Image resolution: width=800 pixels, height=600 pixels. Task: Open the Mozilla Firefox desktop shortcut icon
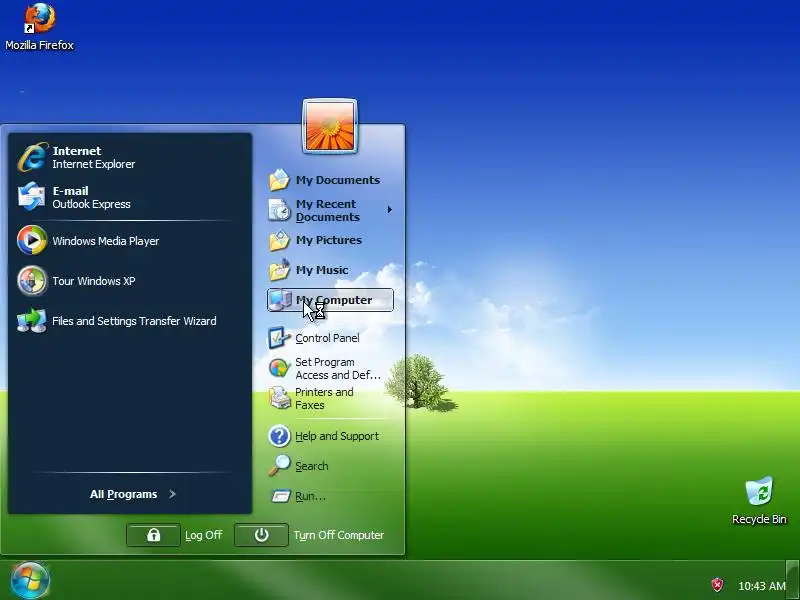[x=40, y=18]
